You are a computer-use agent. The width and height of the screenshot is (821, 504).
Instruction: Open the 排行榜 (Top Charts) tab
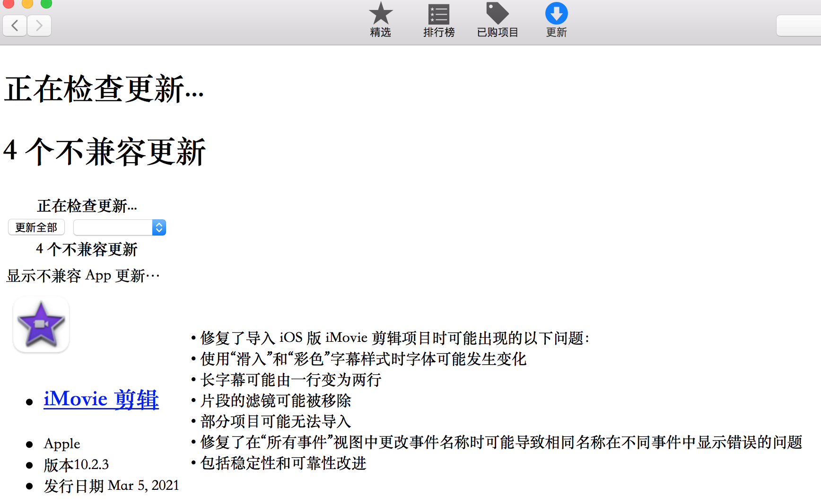tap(439, 20)
